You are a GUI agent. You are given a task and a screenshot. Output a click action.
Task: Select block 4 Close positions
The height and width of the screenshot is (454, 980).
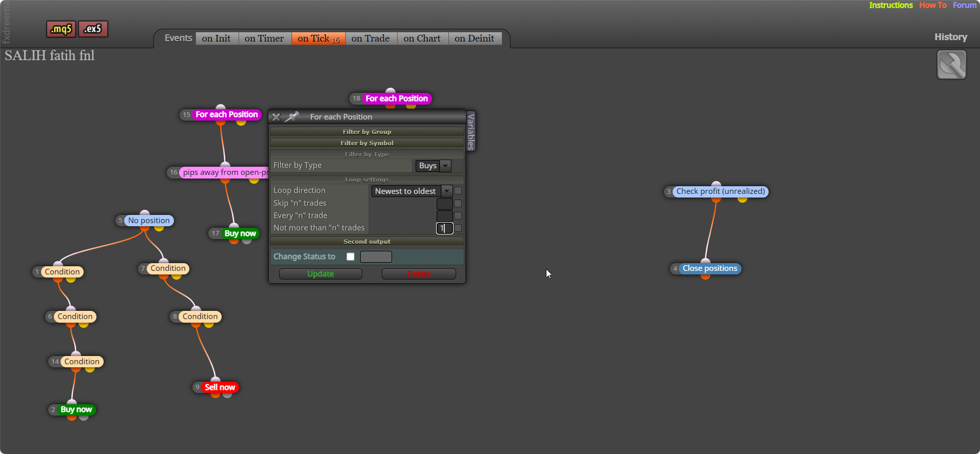coord(710,268)
